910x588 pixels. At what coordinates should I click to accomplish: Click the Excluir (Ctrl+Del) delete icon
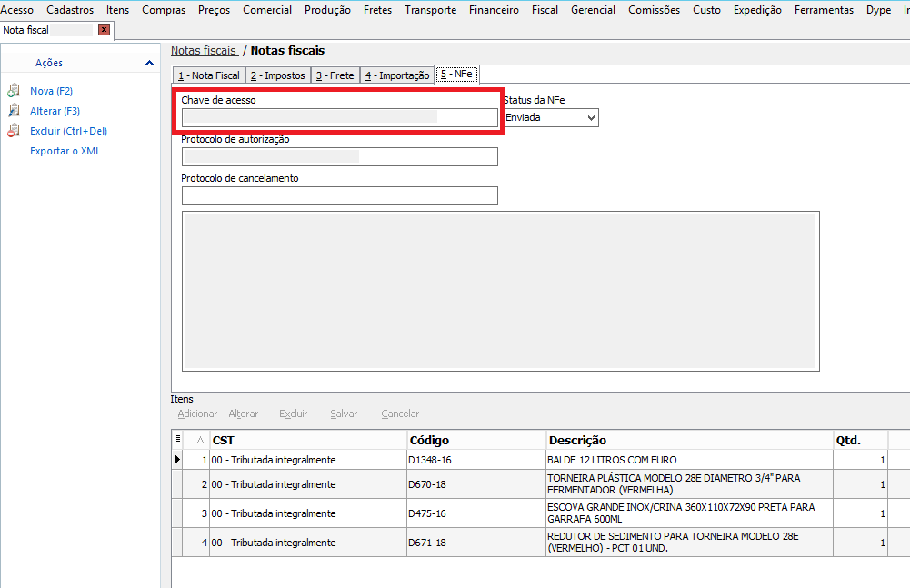point(14,131)
